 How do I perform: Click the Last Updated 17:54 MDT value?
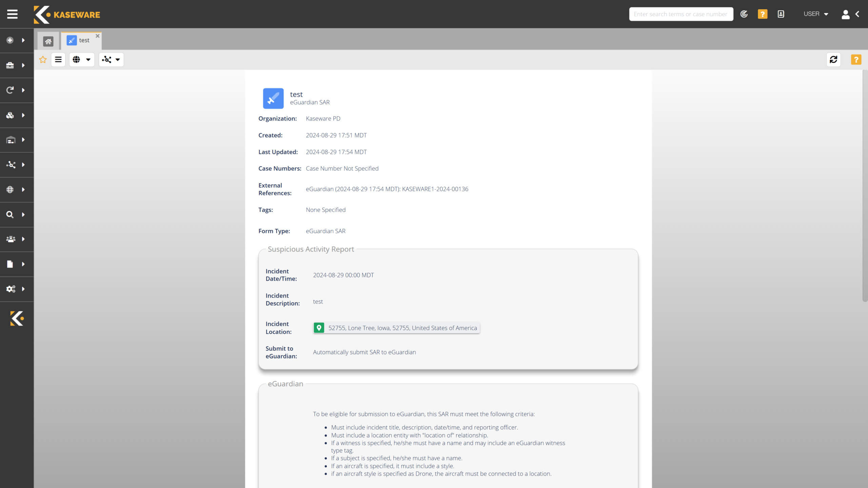pyautogui.click(x=336, y=152)
